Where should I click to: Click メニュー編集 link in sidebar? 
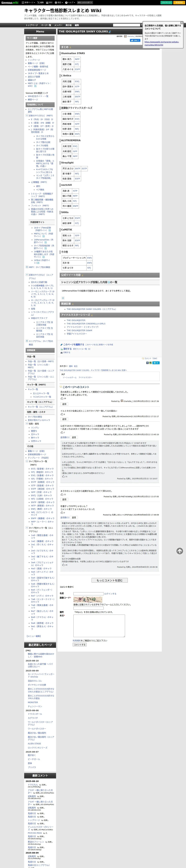[x=34, y=636]
